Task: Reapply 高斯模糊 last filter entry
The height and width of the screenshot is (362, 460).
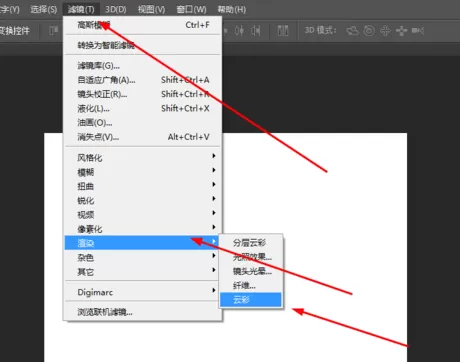Action: [143, 25]
